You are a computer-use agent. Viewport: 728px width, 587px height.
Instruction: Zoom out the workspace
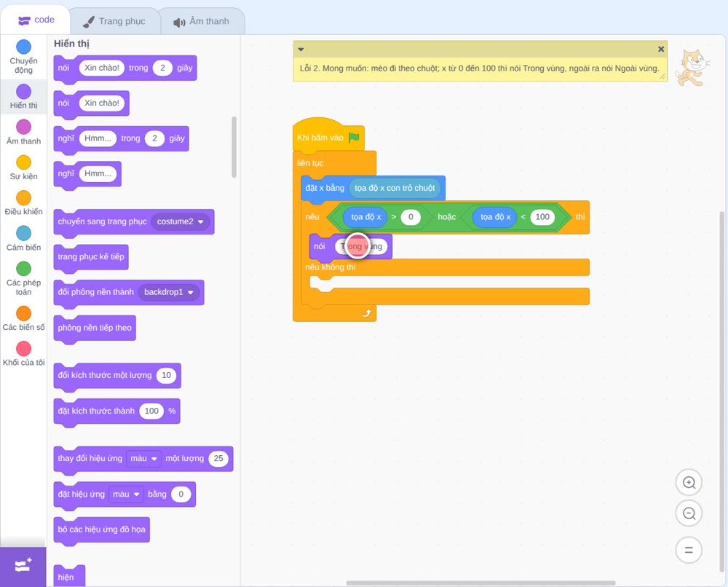[x=689, y=513]
